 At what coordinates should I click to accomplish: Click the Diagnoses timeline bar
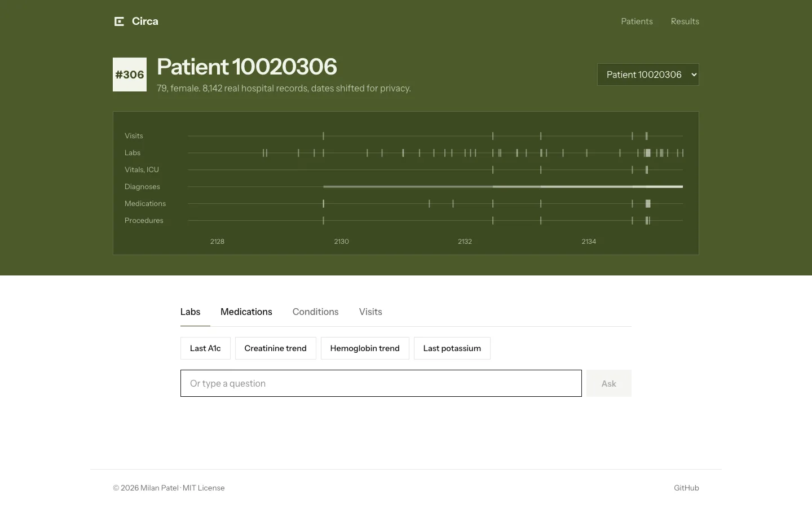503,186
